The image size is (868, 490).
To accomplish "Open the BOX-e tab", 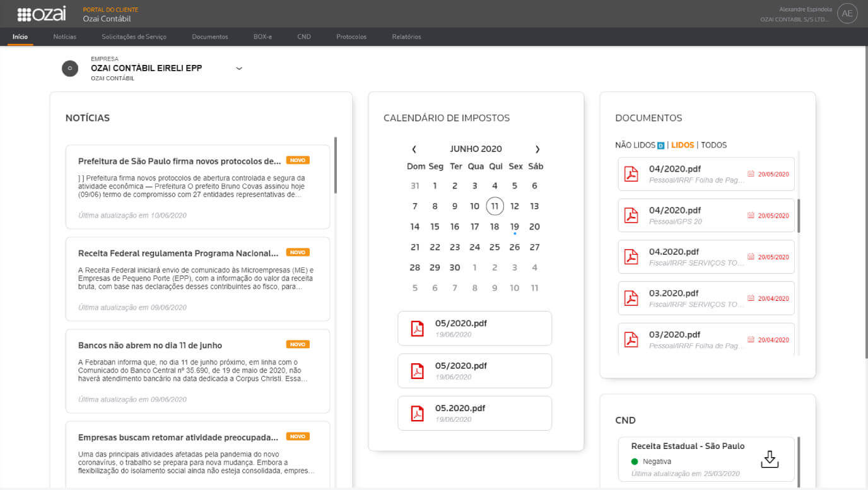I will (262, 37).
